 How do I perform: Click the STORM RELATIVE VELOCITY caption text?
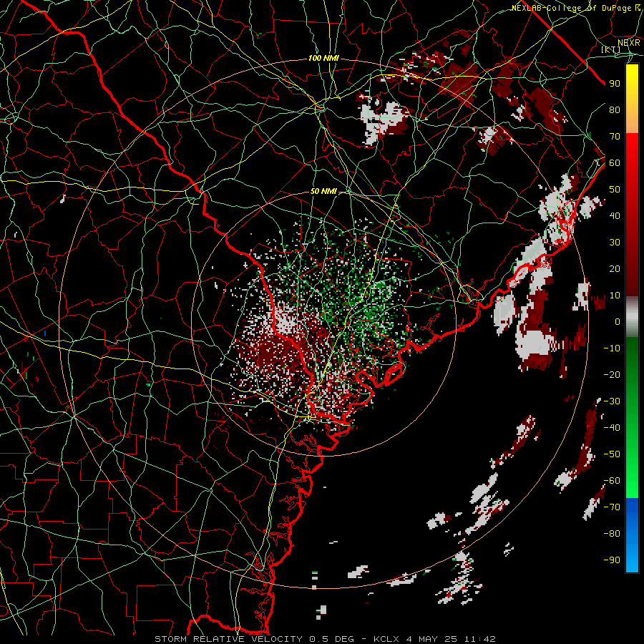tap(324, 639)
